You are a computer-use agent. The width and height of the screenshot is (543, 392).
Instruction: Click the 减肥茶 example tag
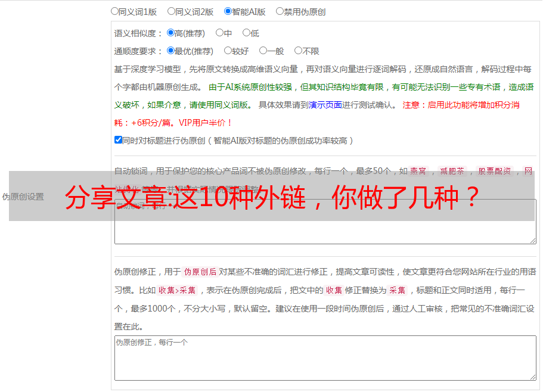[452, 171]
